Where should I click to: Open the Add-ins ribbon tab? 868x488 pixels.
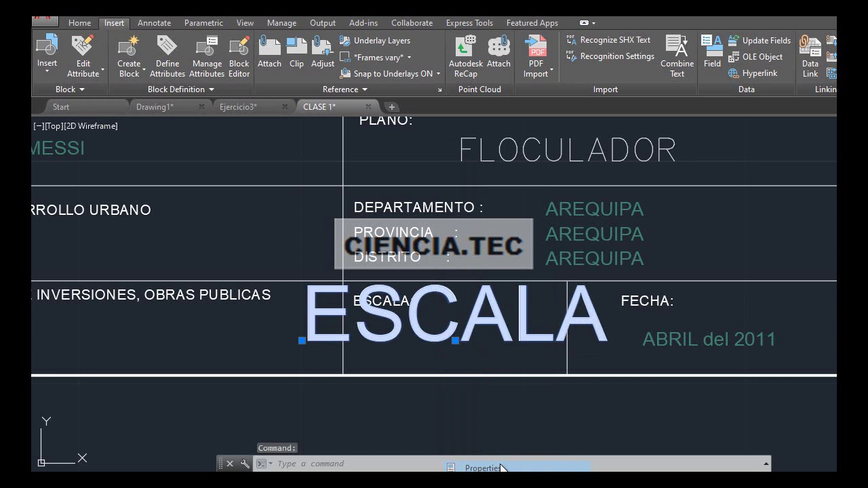tap(363, 23)
